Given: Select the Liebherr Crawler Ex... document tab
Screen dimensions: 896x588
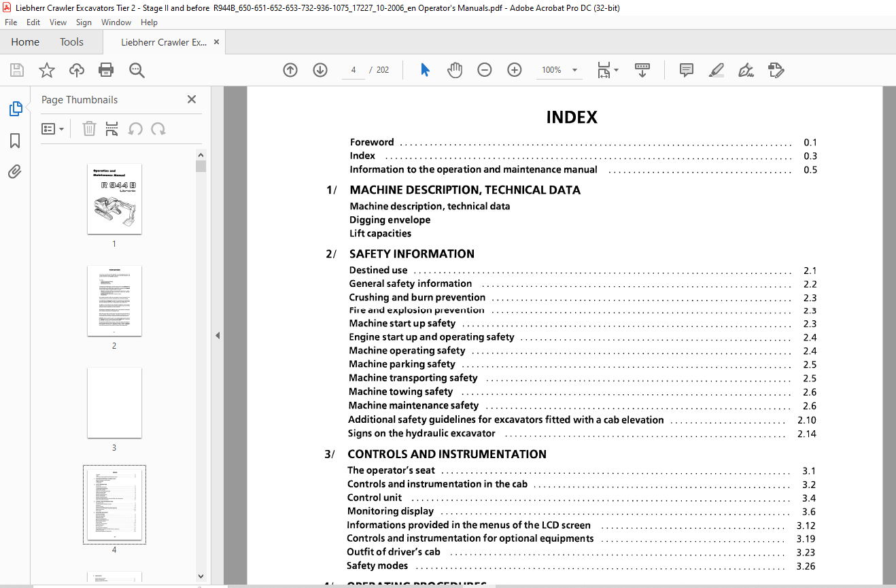Looking at the screenshot, I should (x=164, y=42).
